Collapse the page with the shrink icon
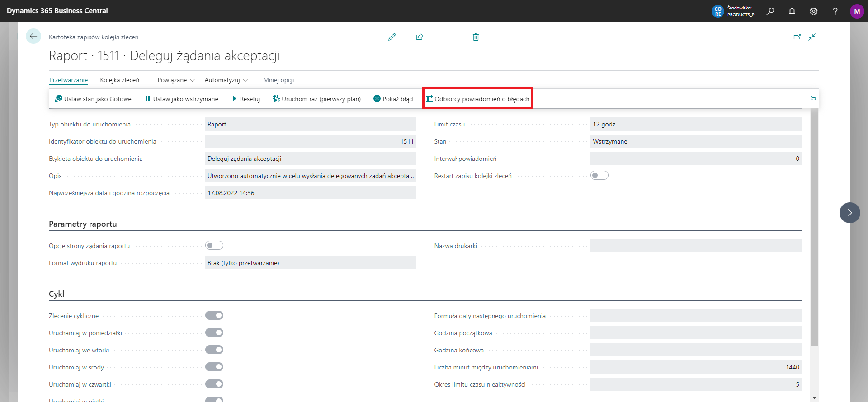Image resolution: width=868 pixels, height=402 pixels. tap(812, 37)
